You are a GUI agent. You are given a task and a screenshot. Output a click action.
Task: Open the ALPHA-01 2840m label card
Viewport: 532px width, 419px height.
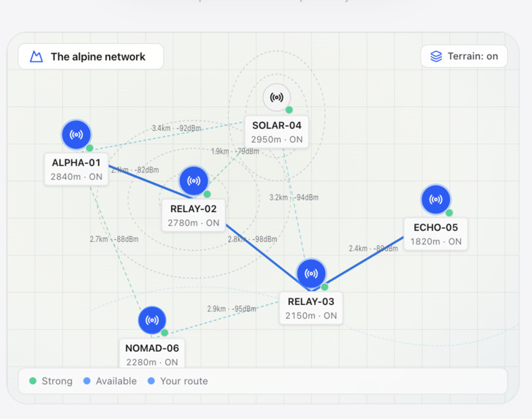tap(76, 170)
